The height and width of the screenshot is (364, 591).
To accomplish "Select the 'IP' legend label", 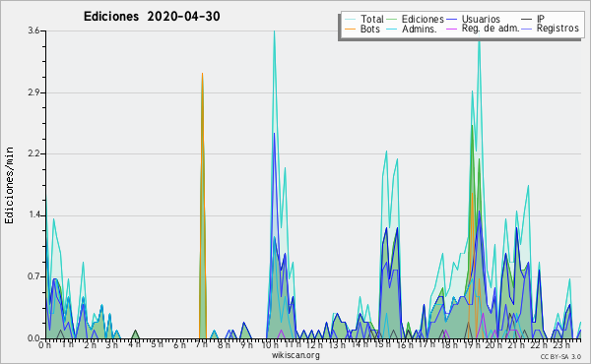I will [541, 19].
